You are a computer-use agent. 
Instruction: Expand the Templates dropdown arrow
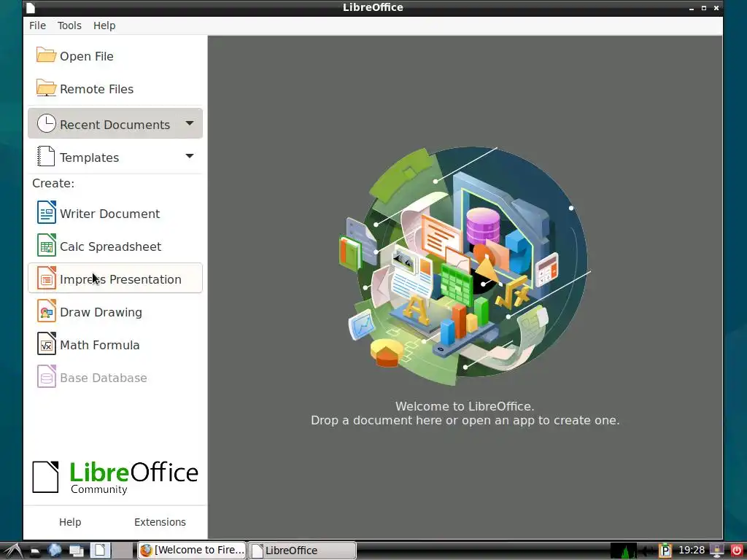(x=190, y=156)
